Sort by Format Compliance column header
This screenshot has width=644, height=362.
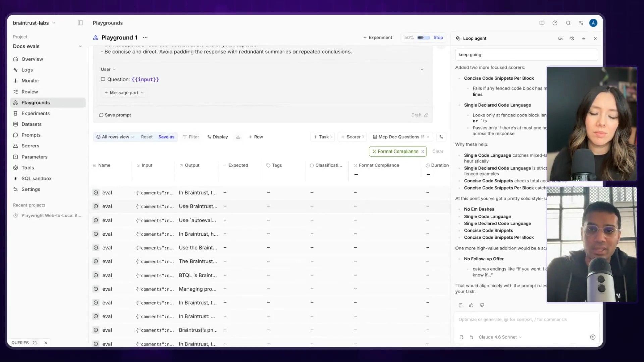(x=379, y=165)
